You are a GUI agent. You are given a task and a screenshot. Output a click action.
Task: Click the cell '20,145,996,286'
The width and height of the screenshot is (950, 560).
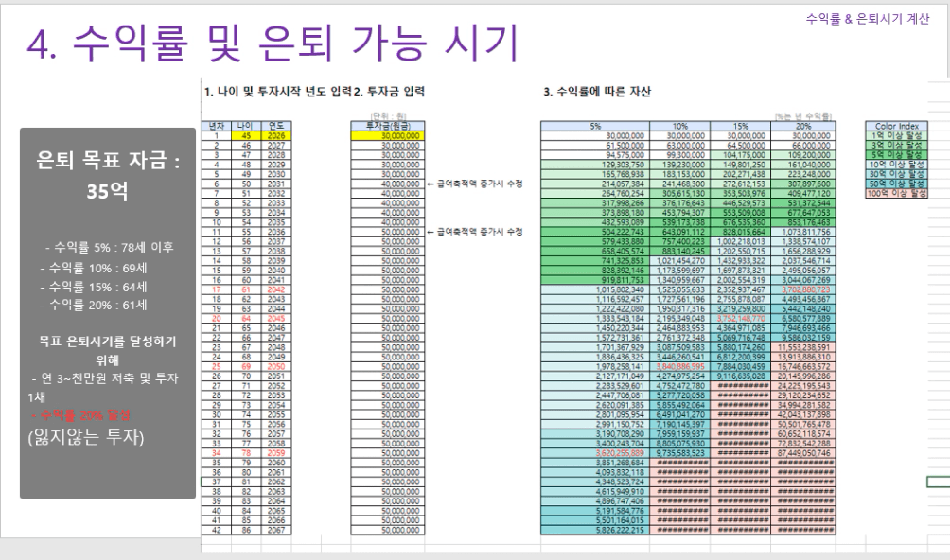[x=803, y=376]
